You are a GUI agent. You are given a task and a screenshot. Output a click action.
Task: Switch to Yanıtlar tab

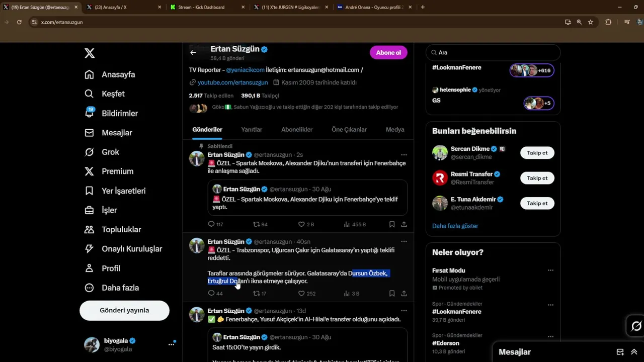(x=252, y=129)
